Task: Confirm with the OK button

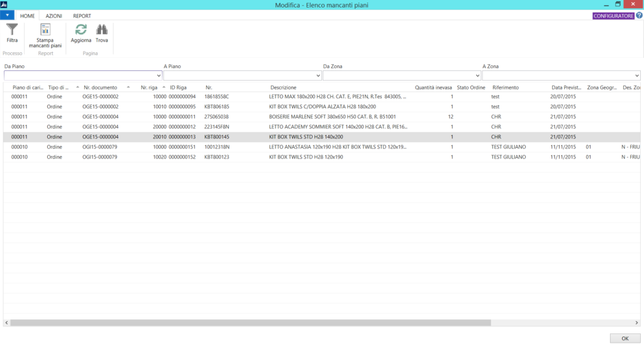Action: click(x=625, y=338)
